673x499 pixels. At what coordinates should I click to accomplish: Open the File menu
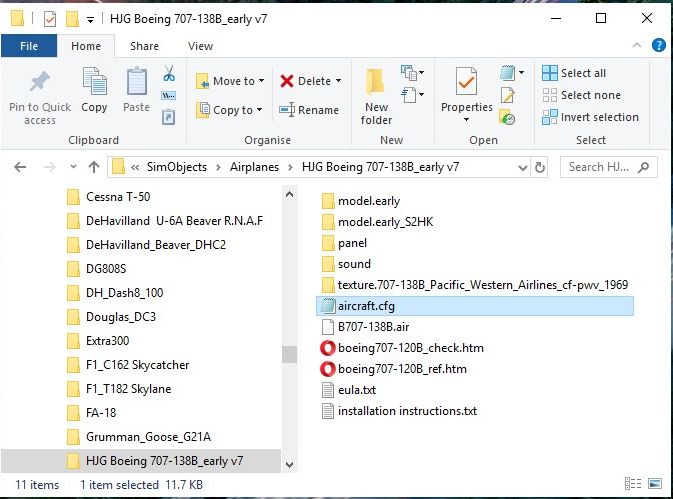[29, 46]
